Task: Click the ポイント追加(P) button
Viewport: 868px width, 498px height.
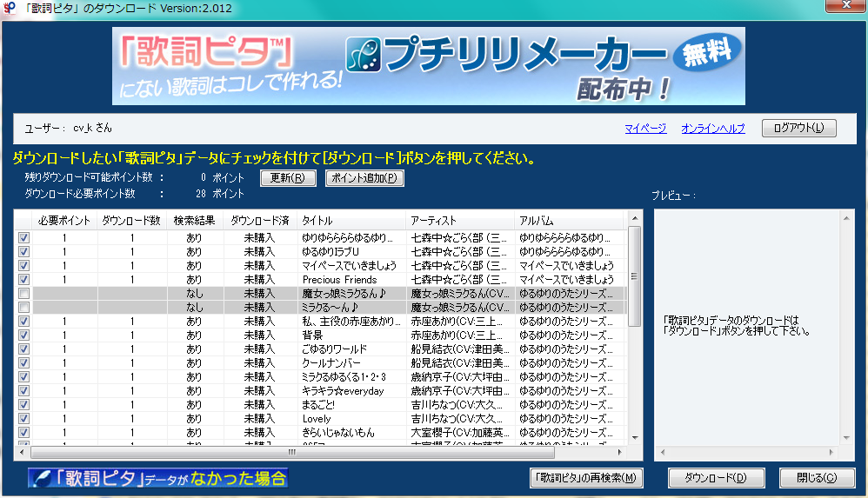Action: coord(364,178)
